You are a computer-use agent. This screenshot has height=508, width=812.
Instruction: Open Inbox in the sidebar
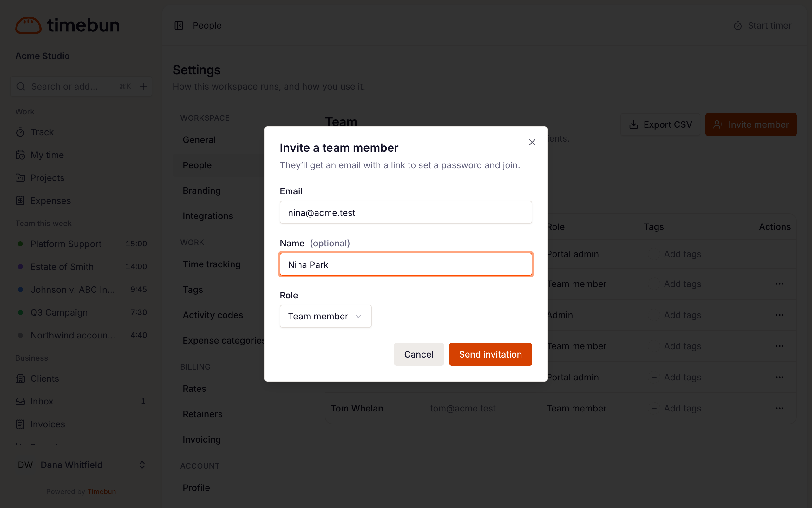[81, 402]
